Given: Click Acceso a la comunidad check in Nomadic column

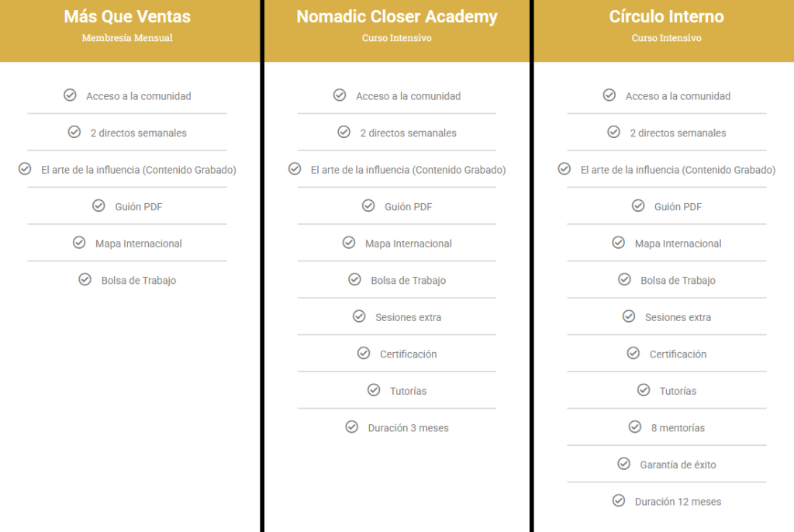Looking at the screenshot, I should click(x=340, y=95).
